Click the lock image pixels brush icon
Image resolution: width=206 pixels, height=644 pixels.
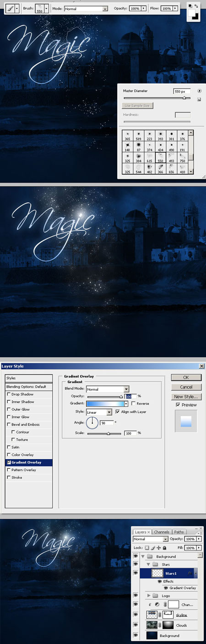click(x=153, y=548)
